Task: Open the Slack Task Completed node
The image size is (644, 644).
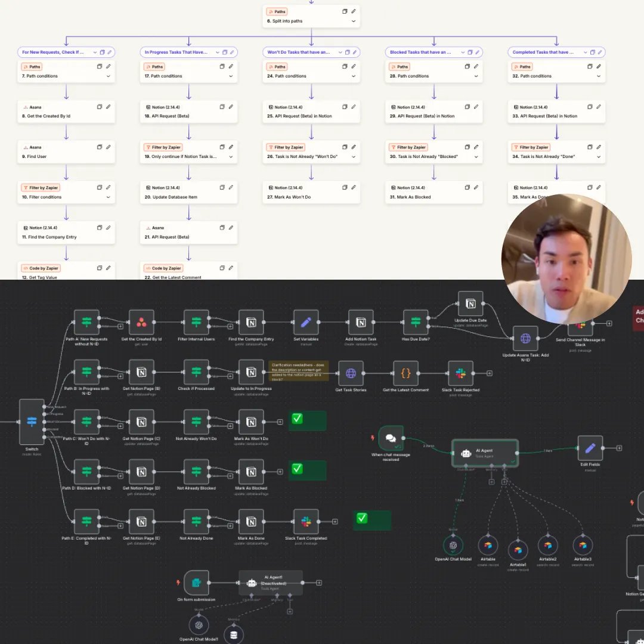Action: [x=306, y=522]
